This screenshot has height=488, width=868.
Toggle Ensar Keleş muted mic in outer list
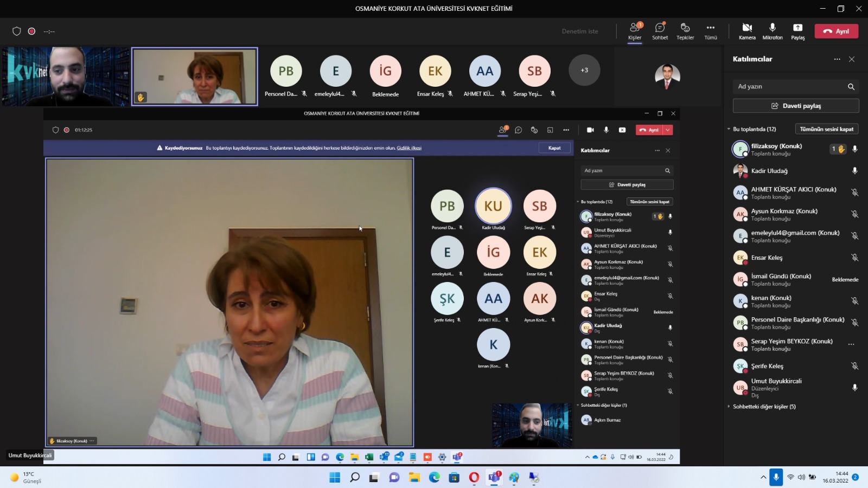coord(854,258)
